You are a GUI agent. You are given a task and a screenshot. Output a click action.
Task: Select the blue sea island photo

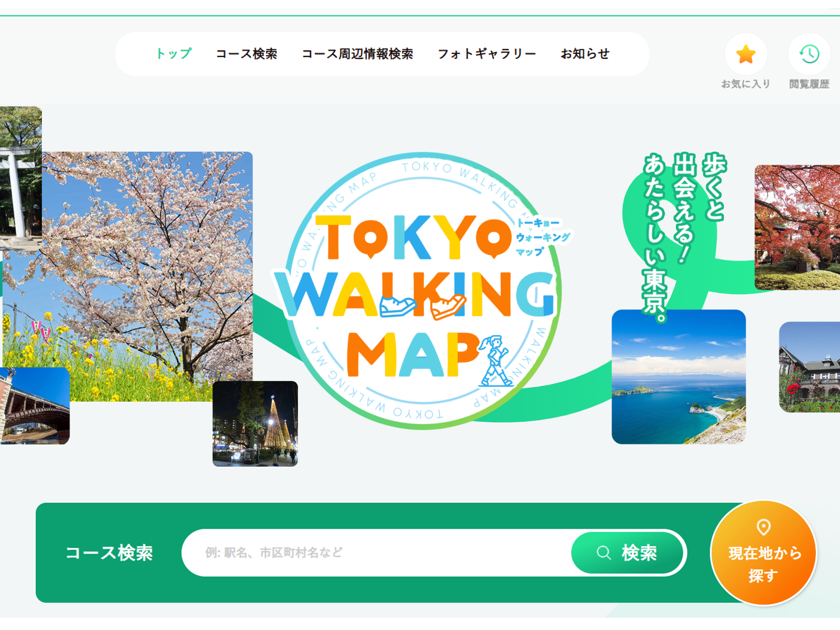point(679,377)
